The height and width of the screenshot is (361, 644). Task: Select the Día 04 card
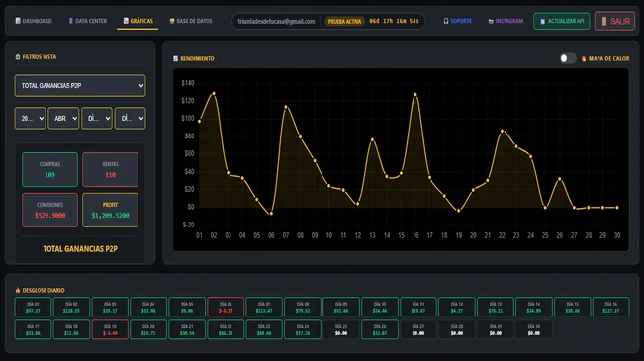pyautogui.click(x=148, y=307)
